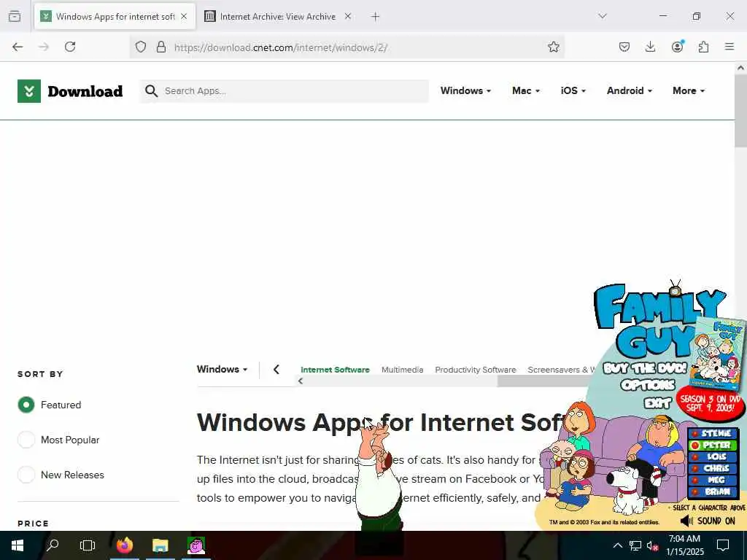This screenshot has width=747, height=560.
Task: Select the New Releases sort radio button
Action: [26, 475]
